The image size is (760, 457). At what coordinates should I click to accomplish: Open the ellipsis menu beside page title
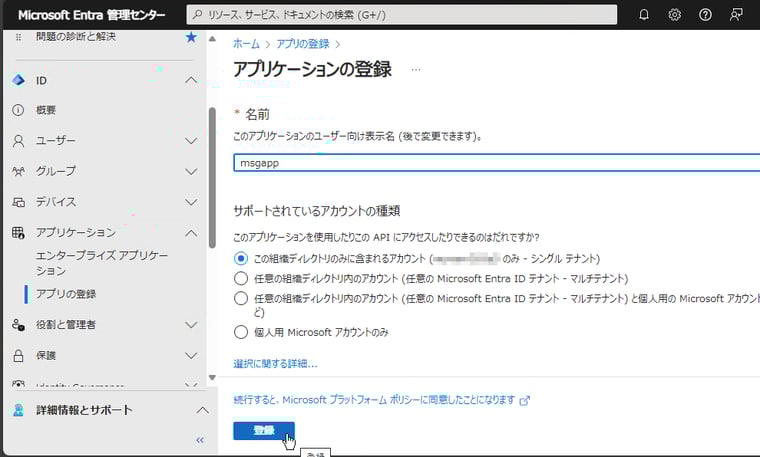415,70
